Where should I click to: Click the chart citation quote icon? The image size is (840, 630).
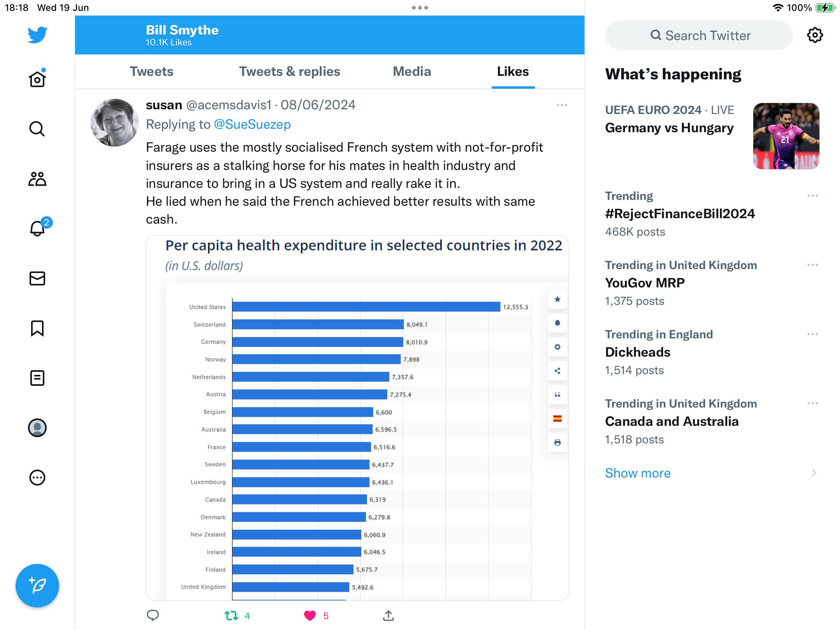click(557, 395)
